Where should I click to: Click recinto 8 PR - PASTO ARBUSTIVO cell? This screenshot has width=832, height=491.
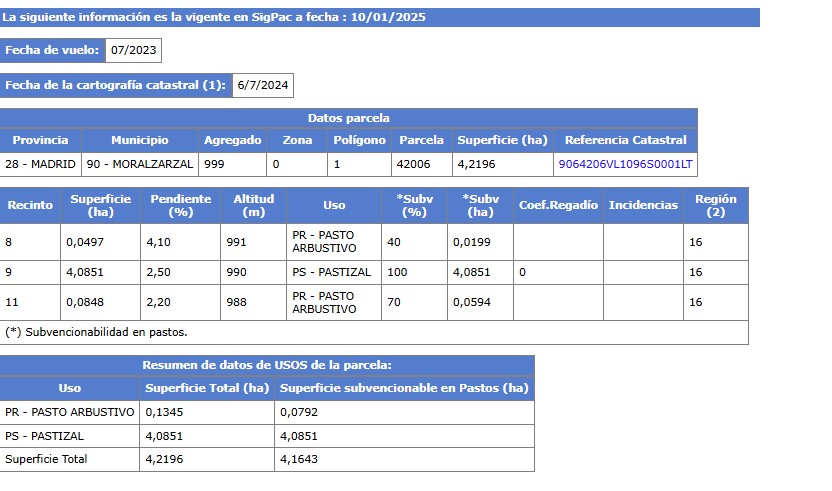pyautogui.click(x=334, y=242)
